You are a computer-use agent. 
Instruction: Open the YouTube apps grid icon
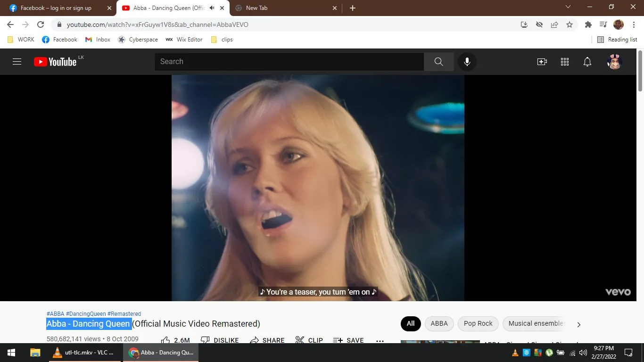point(564,61)
